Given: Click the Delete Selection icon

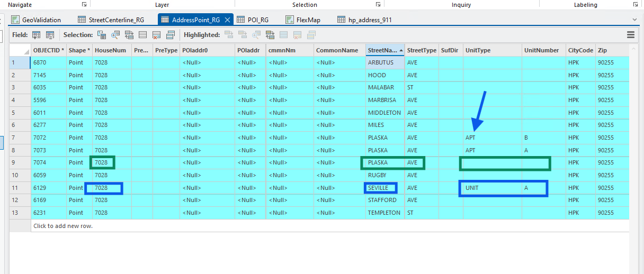Looking at the screenshot, I should point(156,35).
